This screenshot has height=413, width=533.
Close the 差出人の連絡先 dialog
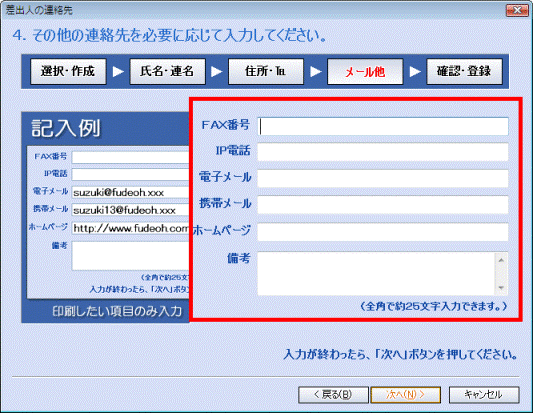click(x=517, y=10)
